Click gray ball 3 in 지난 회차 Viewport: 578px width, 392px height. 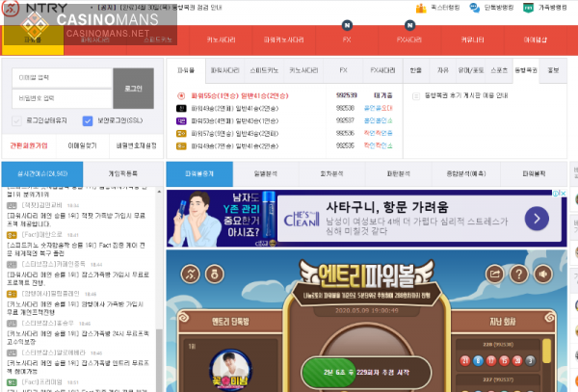(530, 360)
